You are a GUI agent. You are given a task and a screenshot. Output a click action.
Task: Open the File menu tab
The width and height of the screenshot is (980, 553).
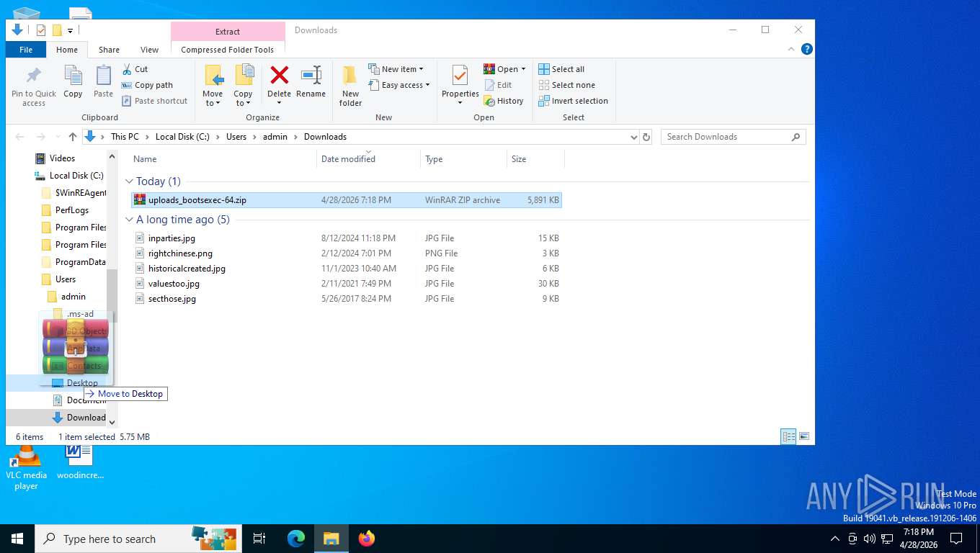point(26,50)
